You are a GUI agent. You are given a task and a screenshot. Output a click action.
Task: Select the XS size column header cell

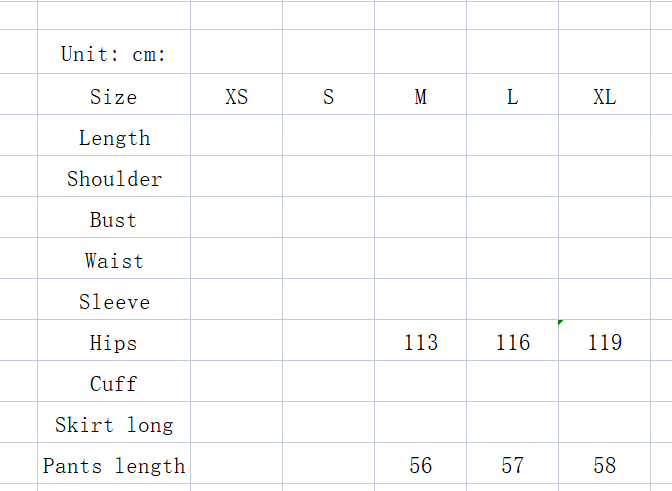[x=237, y=97]
